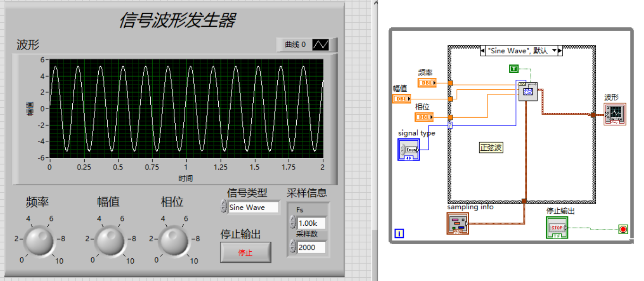Click the 停止 stop button
The height and width of the screenshot is (281, 644).
246,252
